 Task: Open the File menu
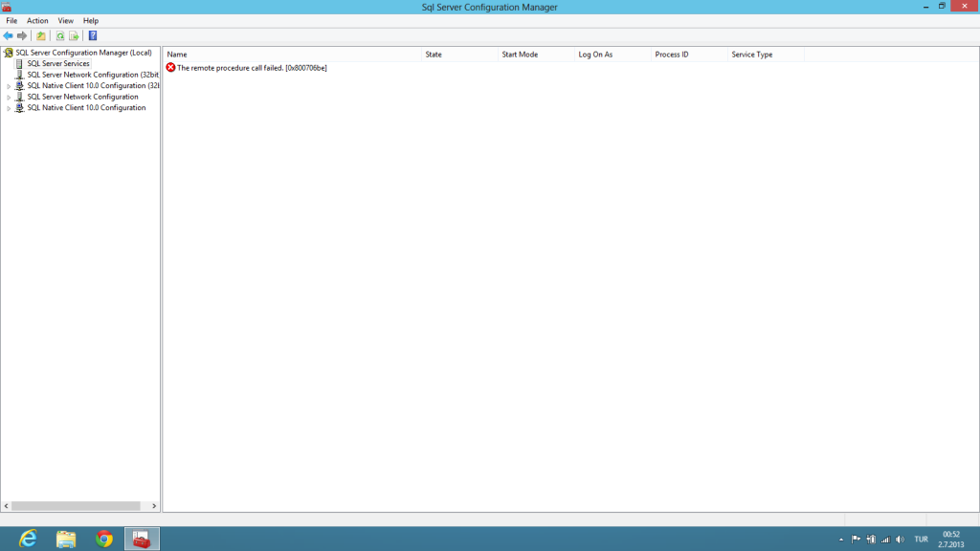[11, 21]
